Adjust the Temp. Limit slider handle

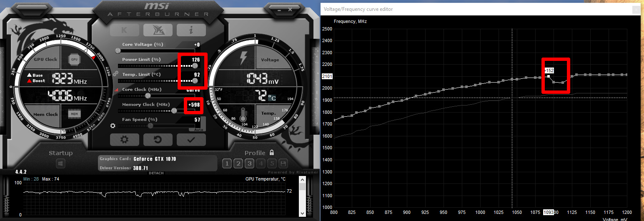pos(195,80)
